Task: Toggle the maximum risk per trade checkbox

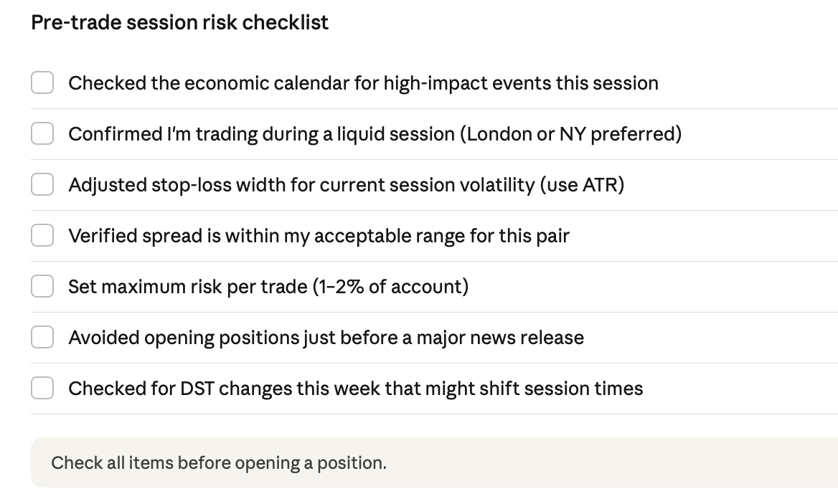Action: [x=42, y=286]
